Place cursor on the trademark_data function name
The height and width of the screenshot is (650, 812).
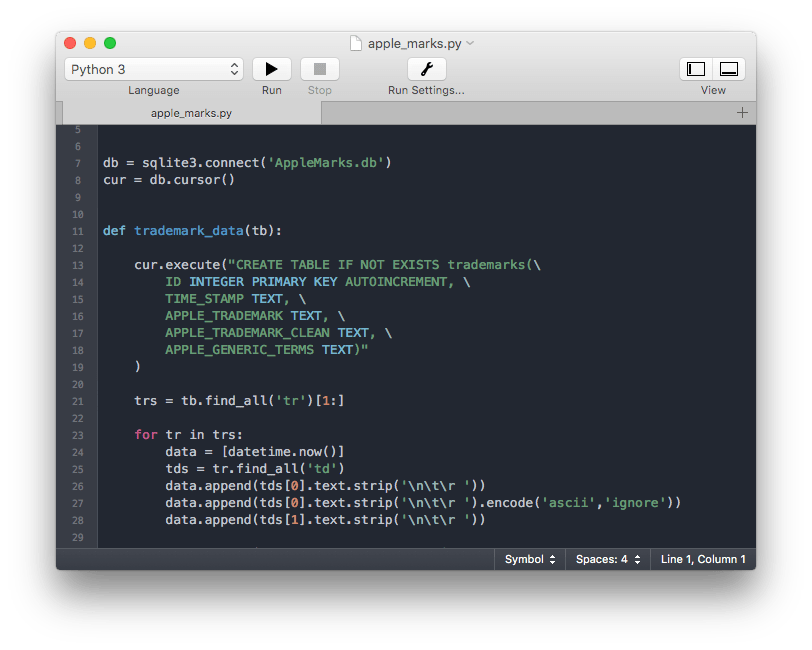(x=188, y=231)
